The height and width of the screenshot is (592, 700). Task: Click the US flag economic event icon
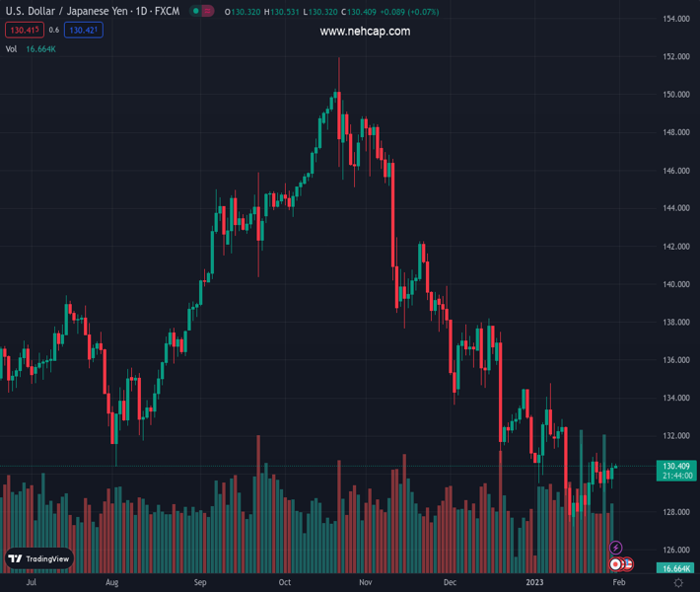click(627, 564)
